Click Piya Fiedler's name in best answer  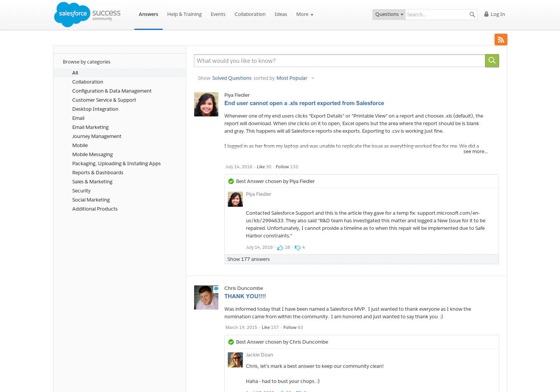pyautogui.click(x=258, y=194)
